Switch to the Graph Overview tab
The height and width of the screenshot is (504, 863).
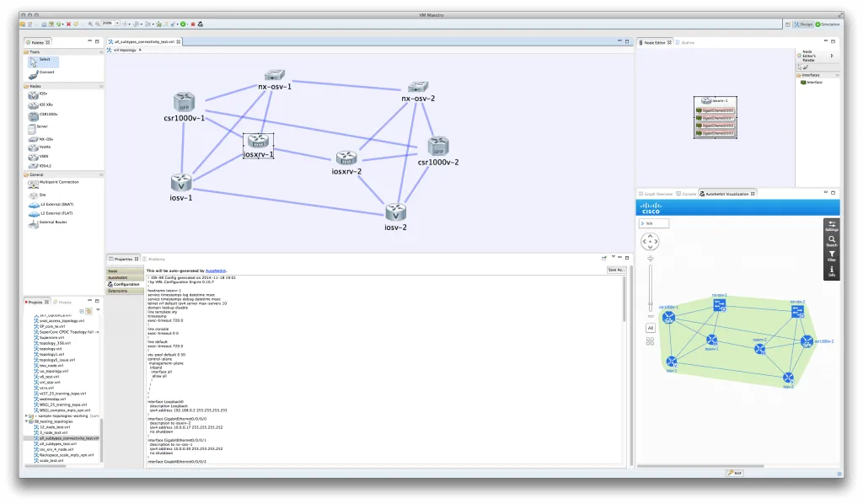click(656, 194)
